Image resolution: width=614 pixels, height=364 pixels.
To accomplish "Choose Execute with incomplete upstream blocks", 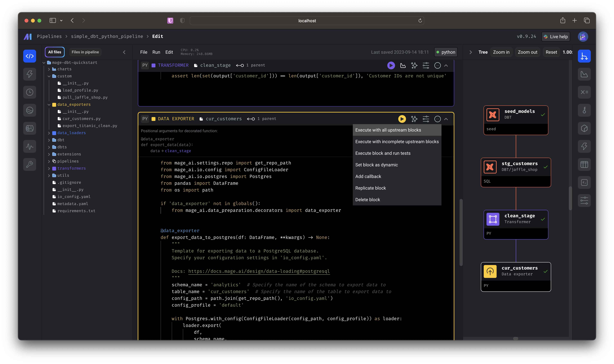I will (x=397, y=142).
